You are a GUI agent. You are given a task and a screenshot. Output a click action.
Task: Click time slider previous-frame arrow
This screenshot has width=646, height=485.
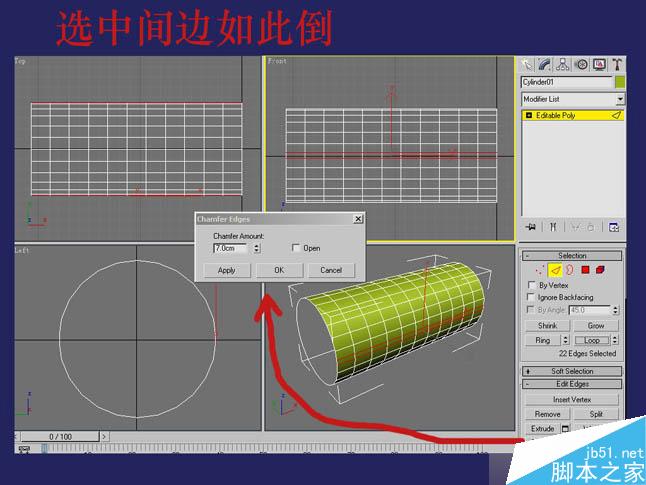point(17,436)
